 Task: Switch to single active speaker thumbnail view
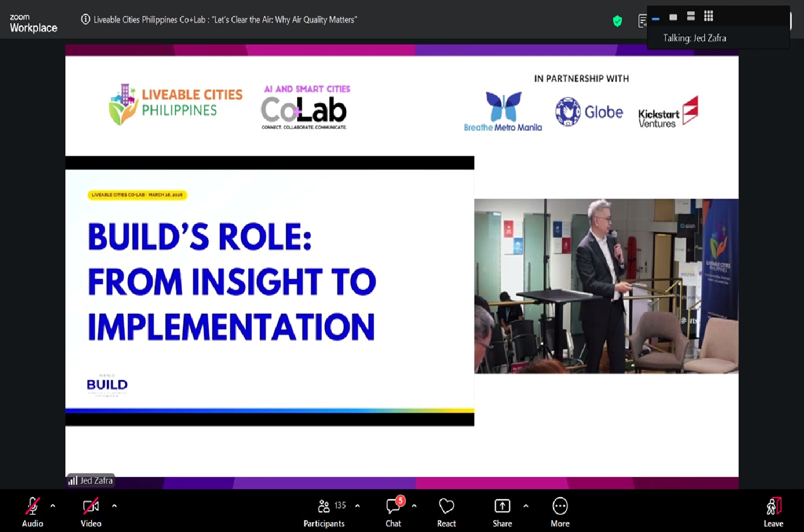[673, 17]
